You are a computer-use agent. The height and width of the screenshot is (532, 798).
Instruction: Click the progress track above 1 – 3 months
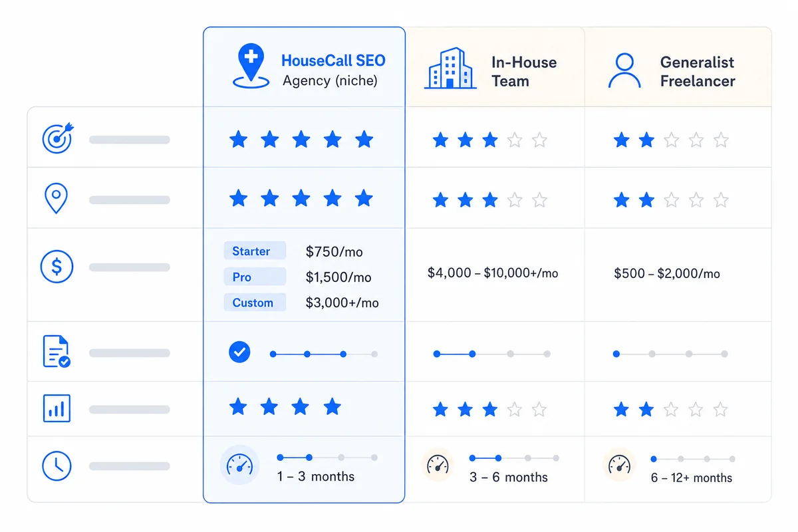tap(327, 458)
